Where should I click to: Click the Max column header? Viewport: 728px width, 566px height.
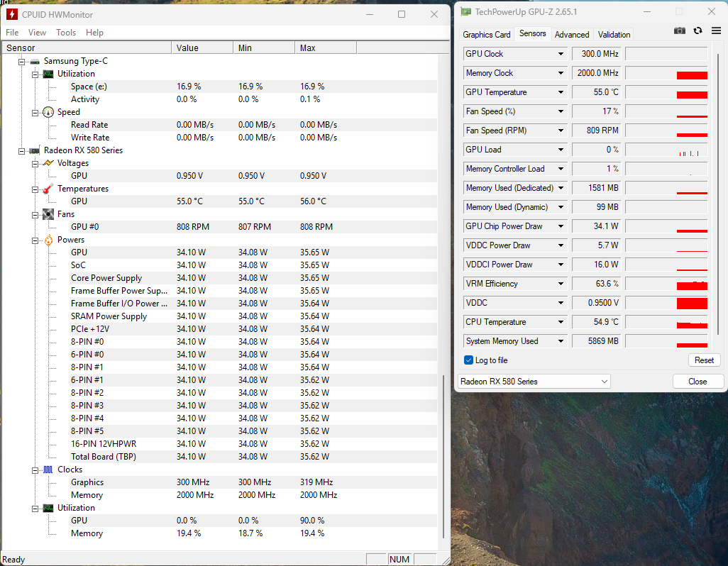click(326, 48)
